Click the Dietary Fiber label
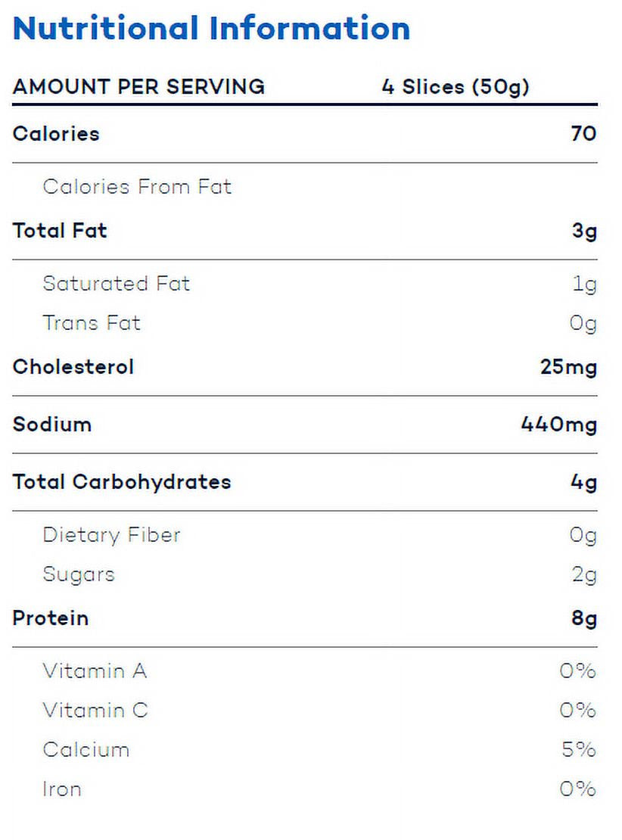Viewport: 622px width, 840px height. point(111,535)
